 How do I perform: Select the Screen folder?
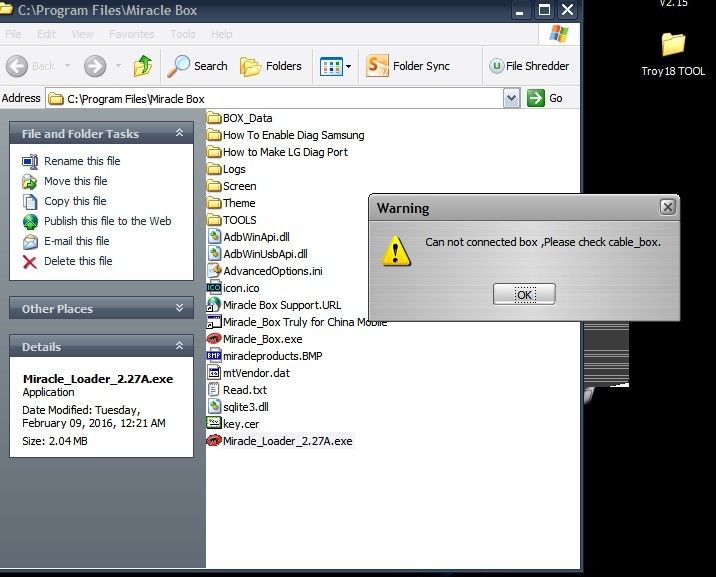[x=232, y=186]
